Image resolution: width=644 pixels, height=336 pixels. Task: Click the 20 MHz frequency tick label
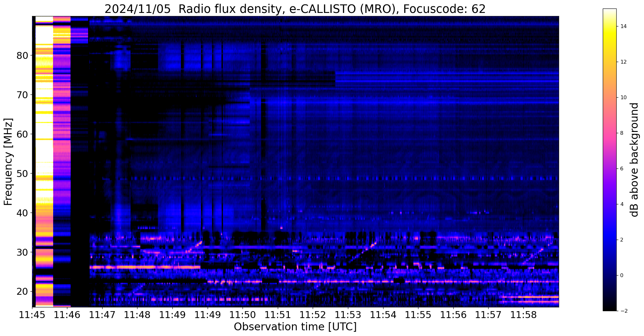pyautogui.click(x=22, y=292)
